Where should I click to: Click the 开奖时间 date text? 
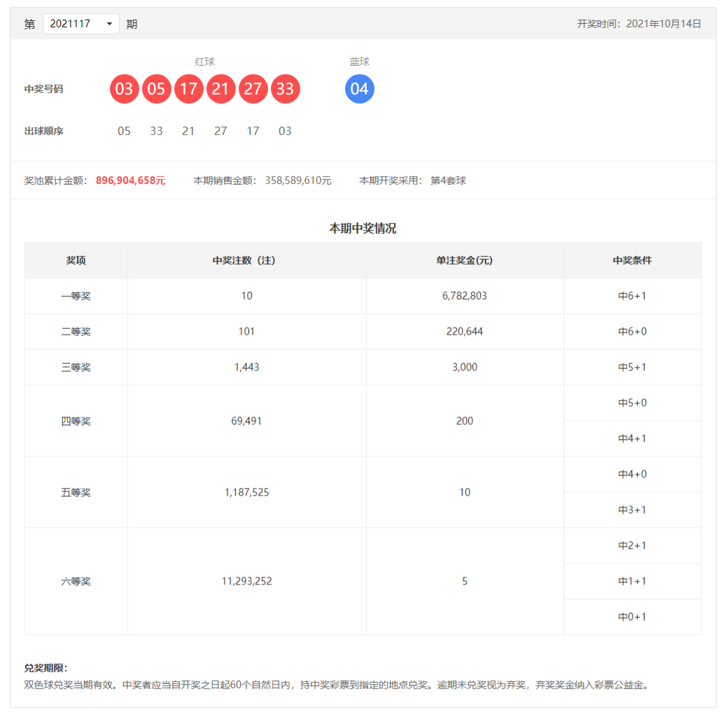pos(639,23)
